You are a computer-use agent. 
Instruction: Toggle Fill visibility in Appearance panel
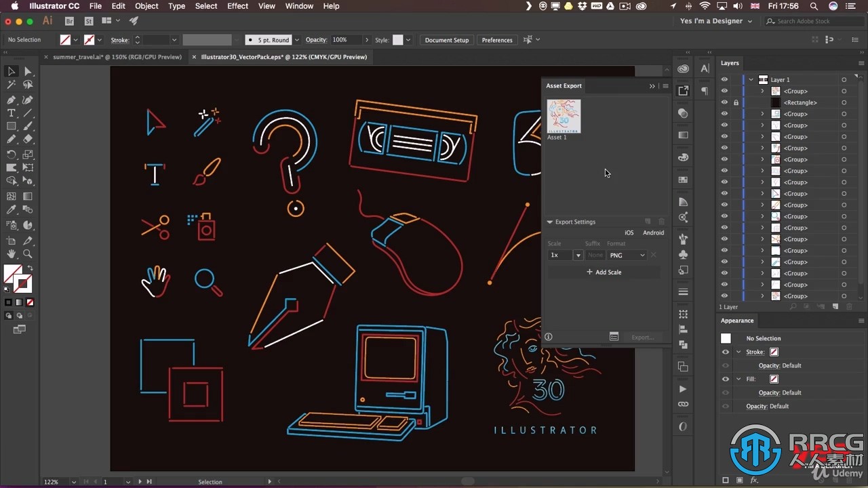tap(726, 379)
